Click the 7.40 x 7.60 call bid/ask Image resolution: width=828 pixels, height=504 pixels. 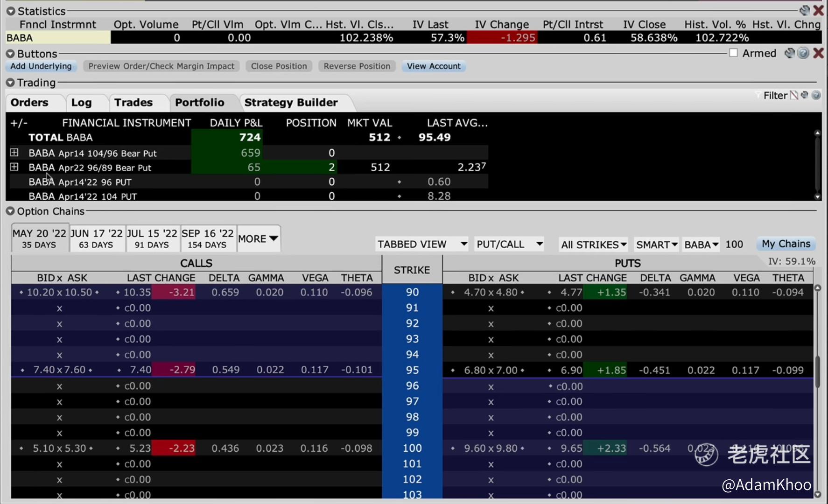(59, 370)
